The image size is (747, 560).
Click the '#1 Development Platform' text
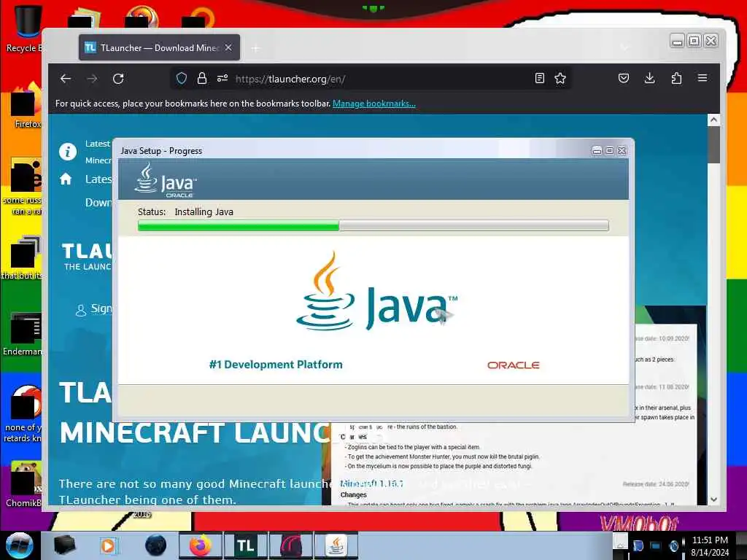click(276, 365)
